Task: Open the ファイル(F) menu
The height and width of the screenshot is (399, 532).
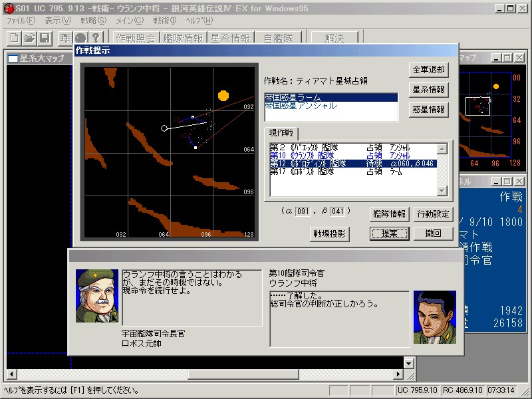Action: pyautogui.click(x=21, y=21)
